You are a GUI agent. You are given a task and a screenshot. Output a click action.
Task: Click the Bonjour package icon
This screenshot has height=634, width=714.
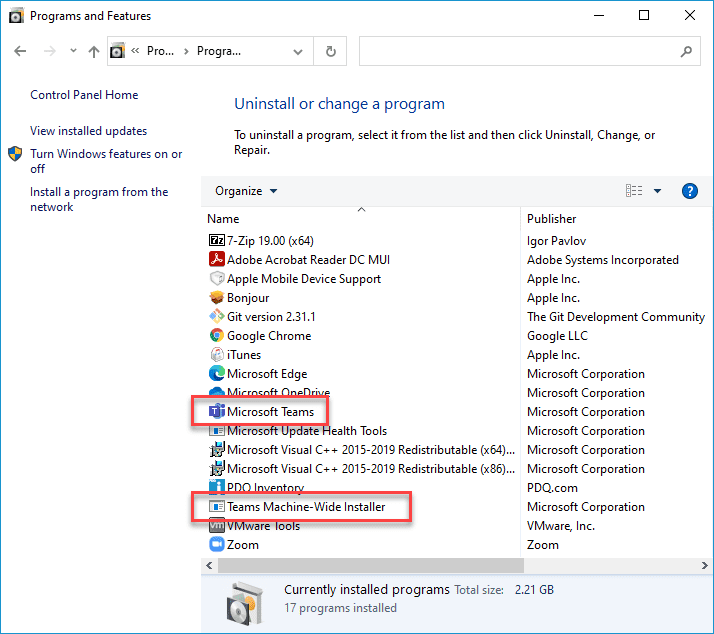coord(217,297)
